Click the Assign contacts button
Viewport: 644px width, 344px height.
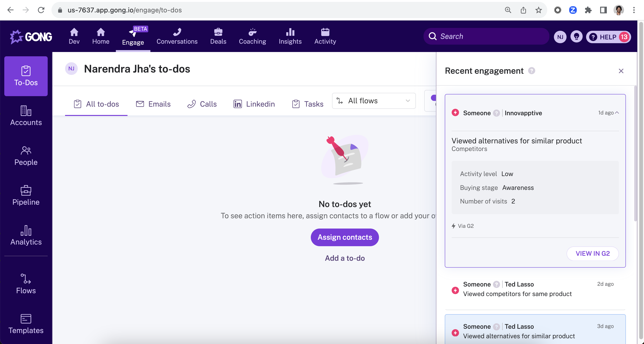point(344,237)
